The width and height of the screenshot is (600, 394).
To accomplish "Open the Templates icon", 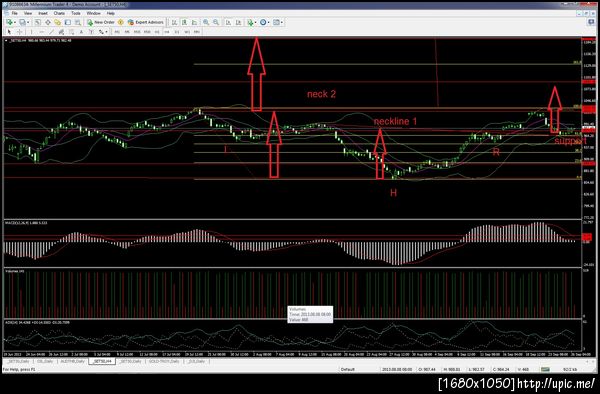I will [276, 22].
